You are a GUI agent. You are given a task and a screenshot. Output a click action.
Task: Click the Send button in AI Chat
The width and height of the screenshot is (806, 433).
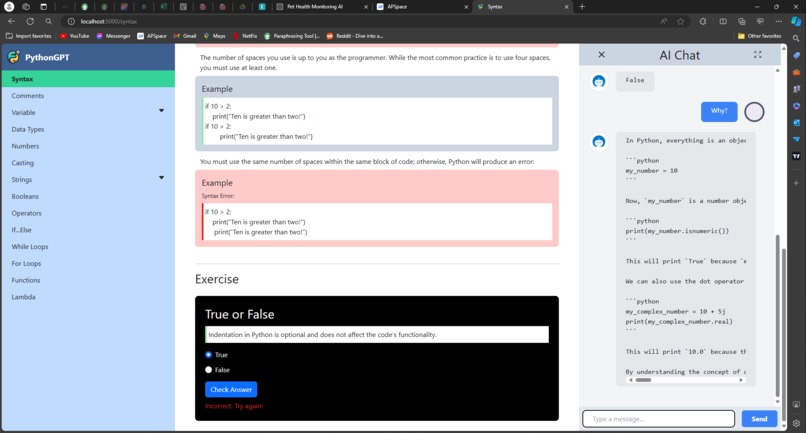(759, 419)
